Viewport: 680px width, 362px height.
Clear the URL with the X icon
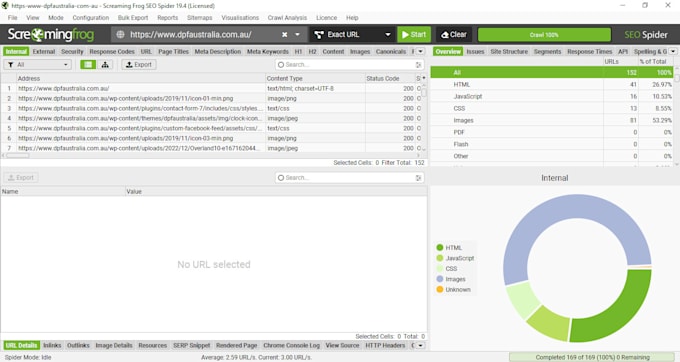point(284,35)
